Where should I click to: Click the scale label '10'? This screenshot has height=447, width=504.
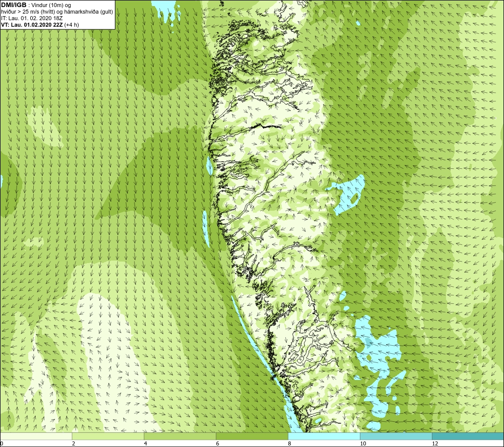pyautogui.click(x=363, y=444)
